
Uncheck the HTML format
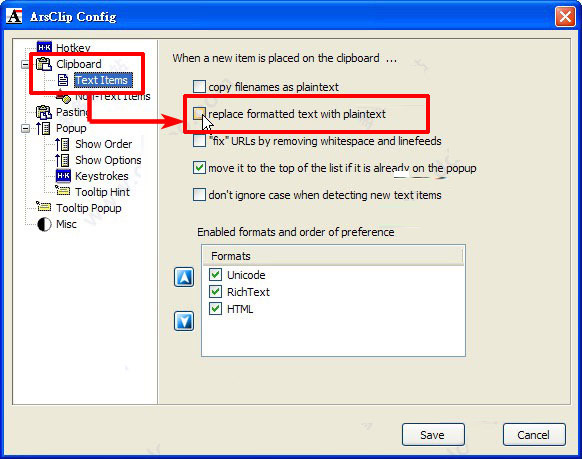[x=215, y=309]
